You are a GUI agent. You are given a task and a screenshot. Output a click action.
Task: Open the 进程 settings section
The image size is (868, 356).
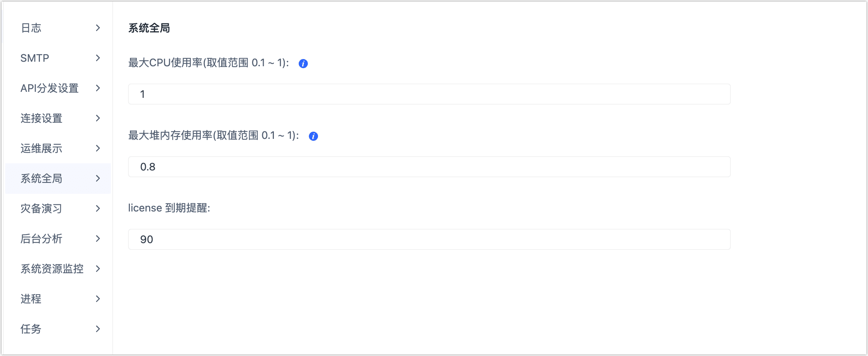coord(31,299)
